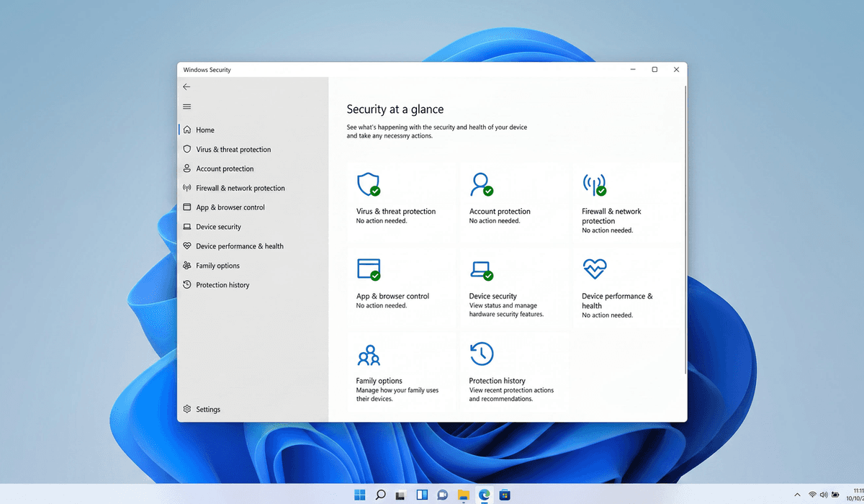Expand the system tray hidden icons chevron

pos(797,495)
